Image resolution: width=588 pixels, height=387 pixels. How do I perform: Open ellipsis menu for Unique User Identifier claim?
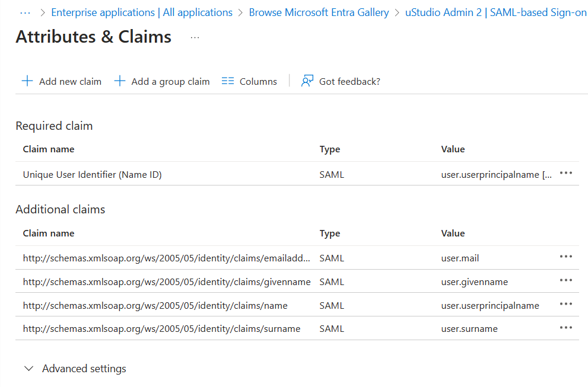(565, 173)
